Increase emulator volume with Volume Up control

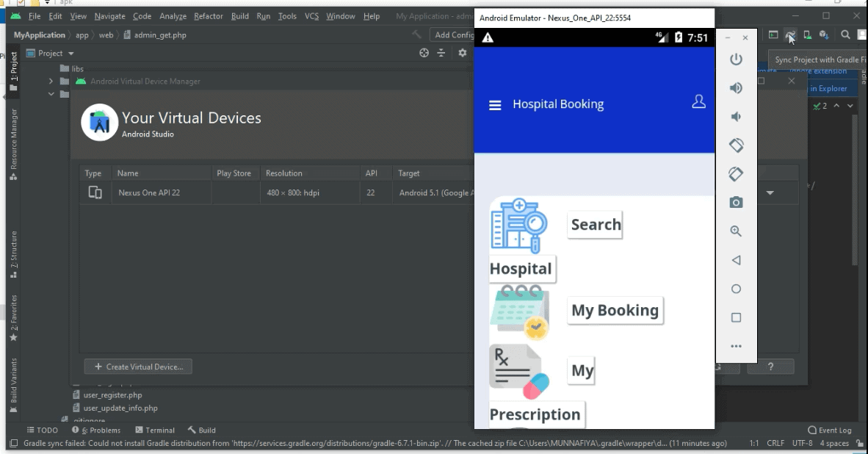click(x=736, y=87)
